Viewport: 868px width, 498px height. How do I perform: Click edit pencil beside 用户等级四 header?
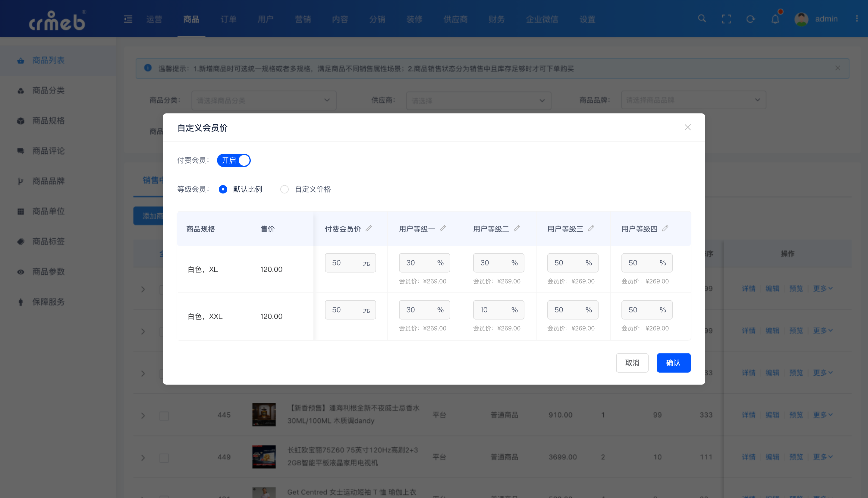(665, 229)
